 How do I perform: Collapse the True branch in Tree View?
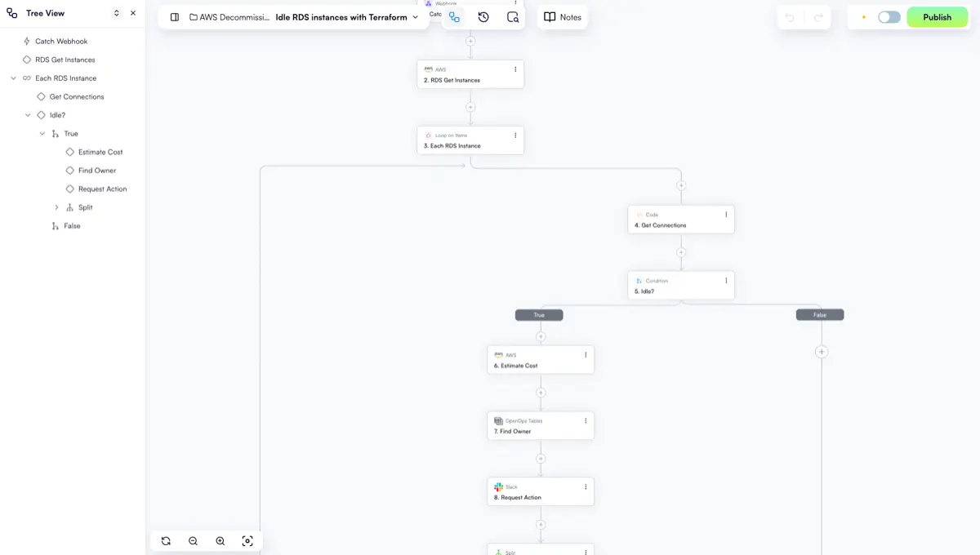pyautogui.click(x=42, y=133)
